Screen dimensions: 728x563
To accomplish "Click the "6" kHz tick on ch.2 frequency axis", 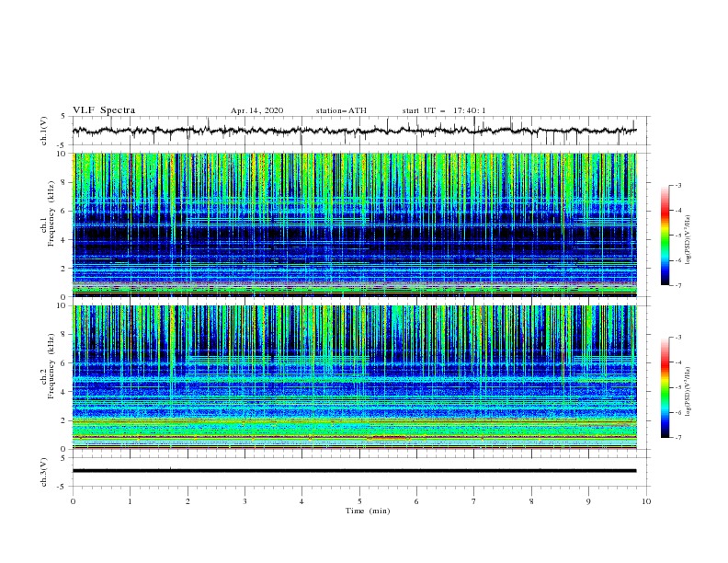I will 65,363.
